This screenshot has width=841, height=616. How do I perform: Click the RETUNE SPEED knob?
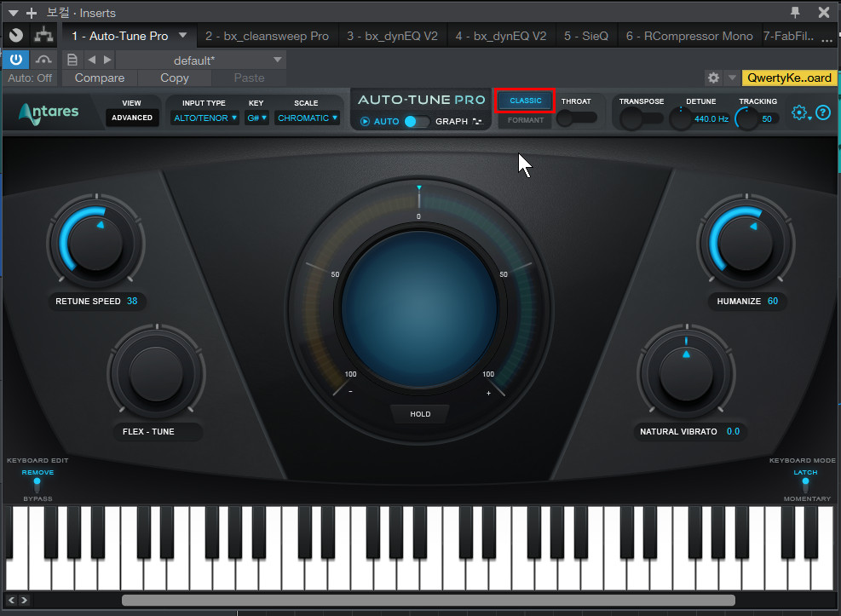tap(96, 243)
